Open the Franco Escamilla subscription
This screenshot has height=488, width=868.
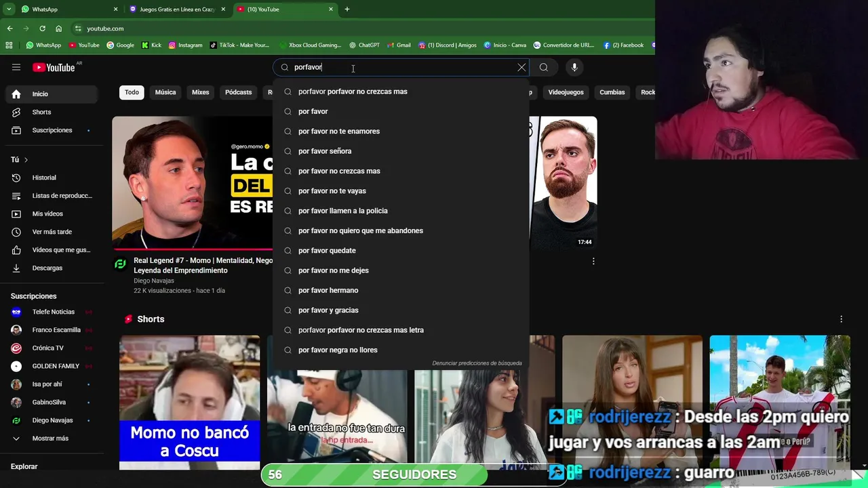(52, 330)
